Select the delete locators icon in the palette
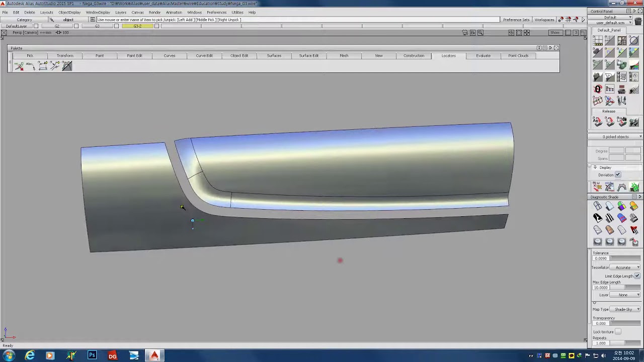The image size is (644, 362). pyautogui.click(x=19, y=66)
